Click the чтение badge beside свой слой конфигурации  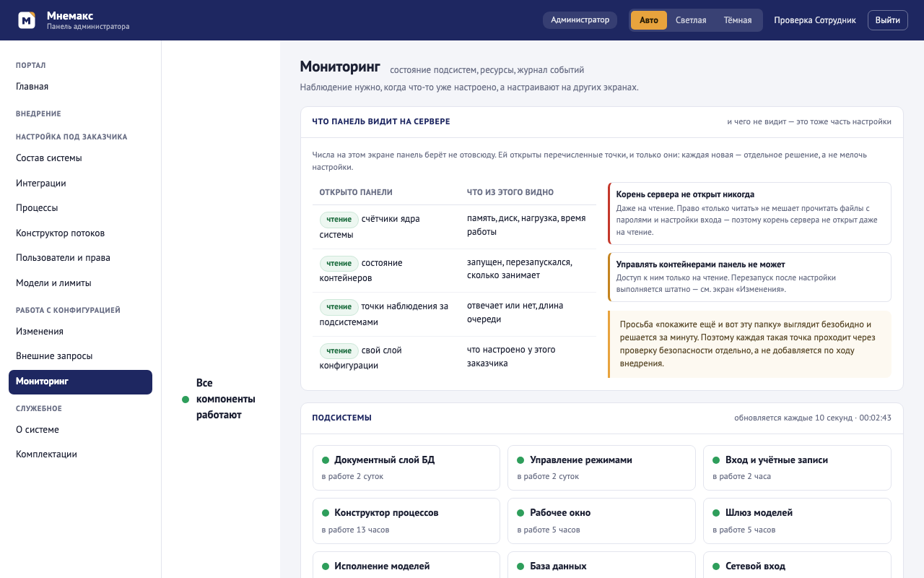point(339,350)
